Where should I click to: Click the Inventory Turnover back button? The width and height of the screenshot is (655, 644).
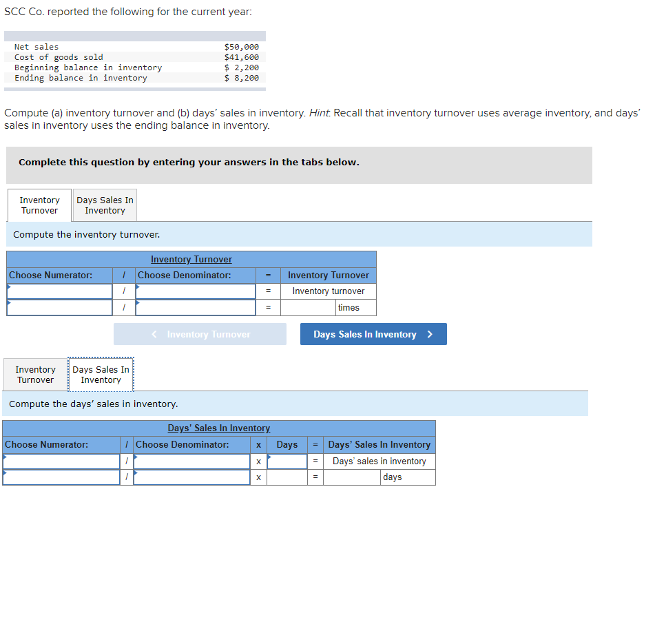click(200, 333)
